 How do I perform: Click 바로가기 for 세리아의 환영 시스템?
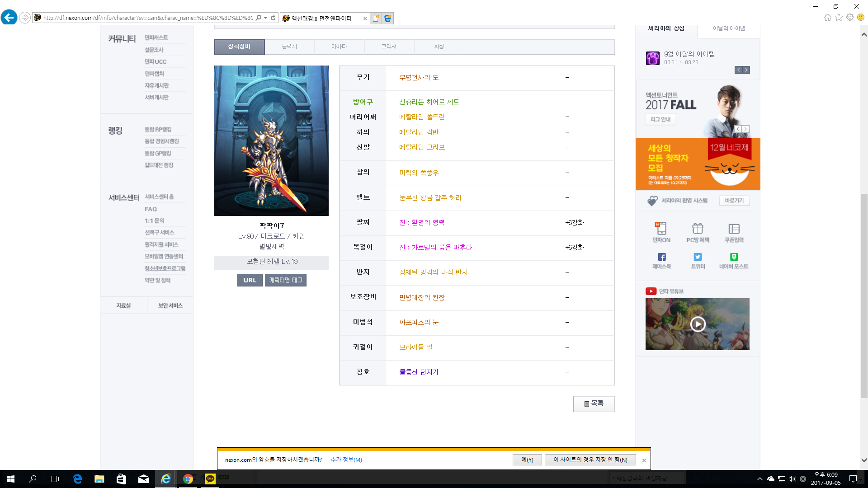(x=734, y=201)
